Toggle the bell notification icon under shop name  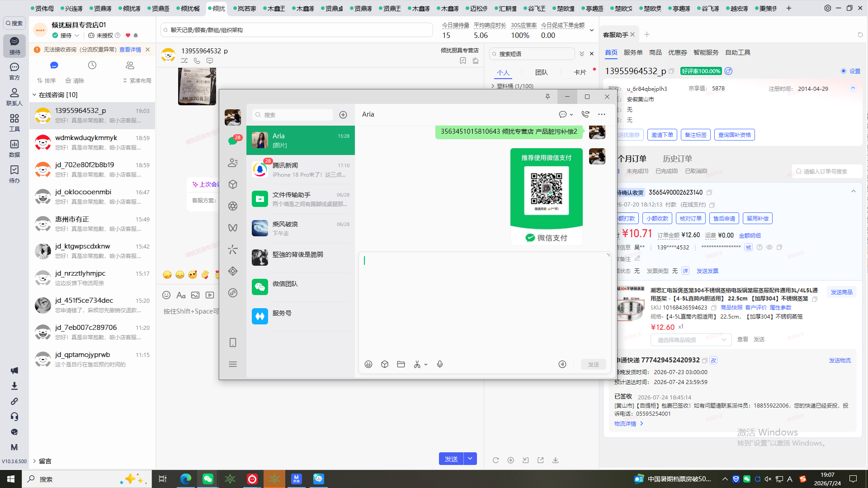click(136, 35)
